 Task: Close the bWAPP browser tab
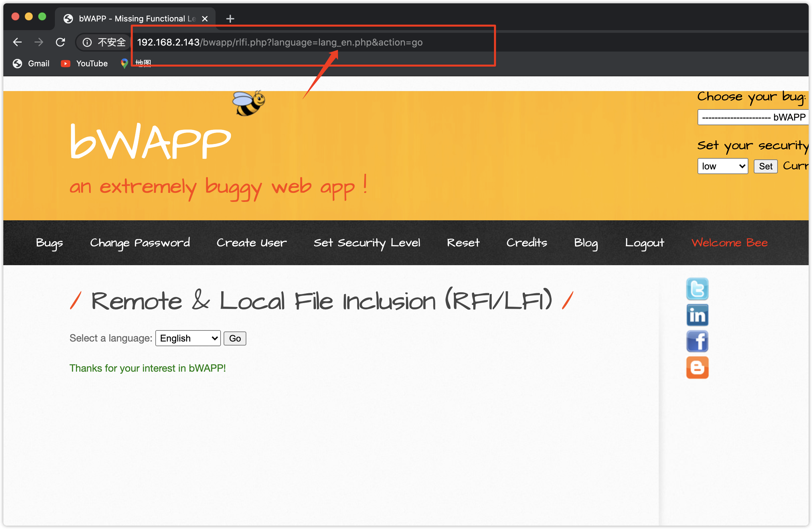point(205,19)
